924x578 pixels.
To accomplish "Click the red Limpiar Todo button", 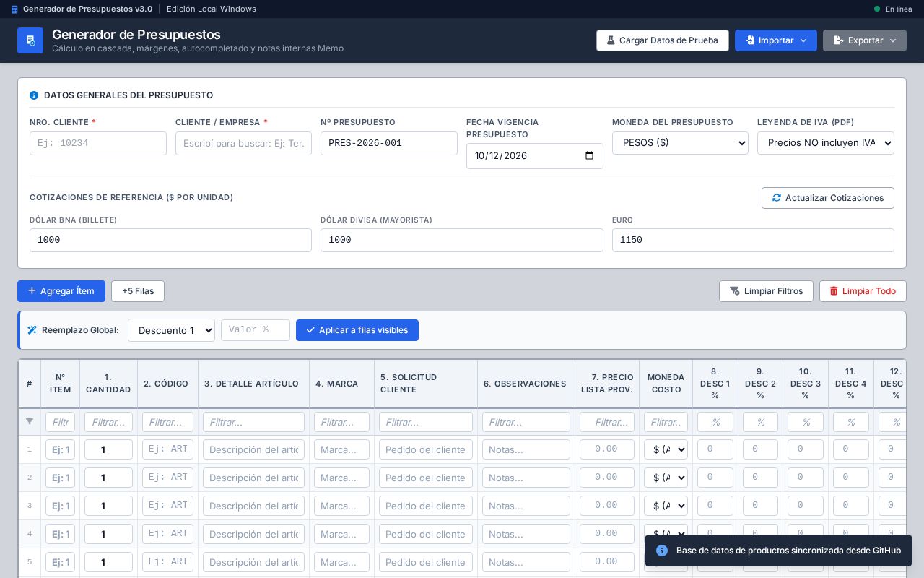I will (863, 291).
